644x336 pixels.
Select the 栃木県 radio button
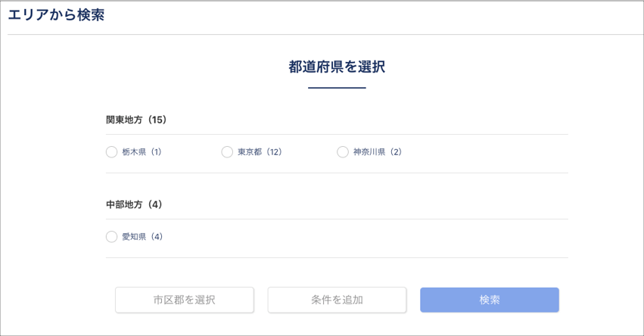pyautogui.click(x=112, y=152)
